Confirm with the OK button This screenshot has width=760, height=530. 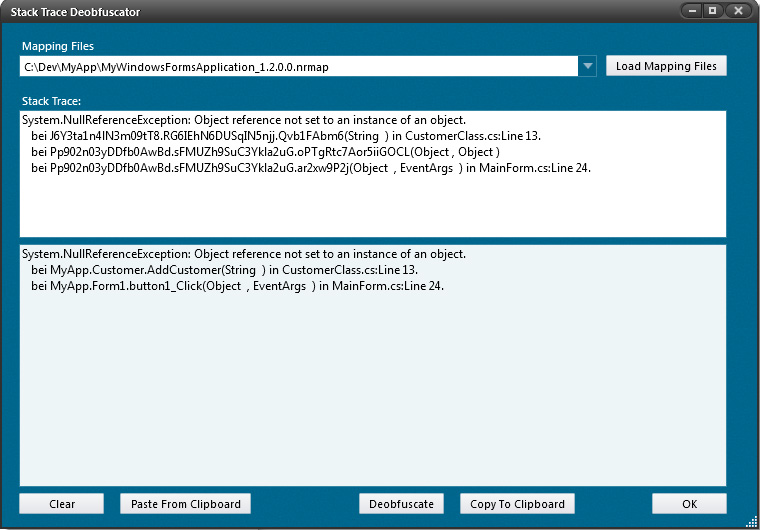[x=689, y=504]
